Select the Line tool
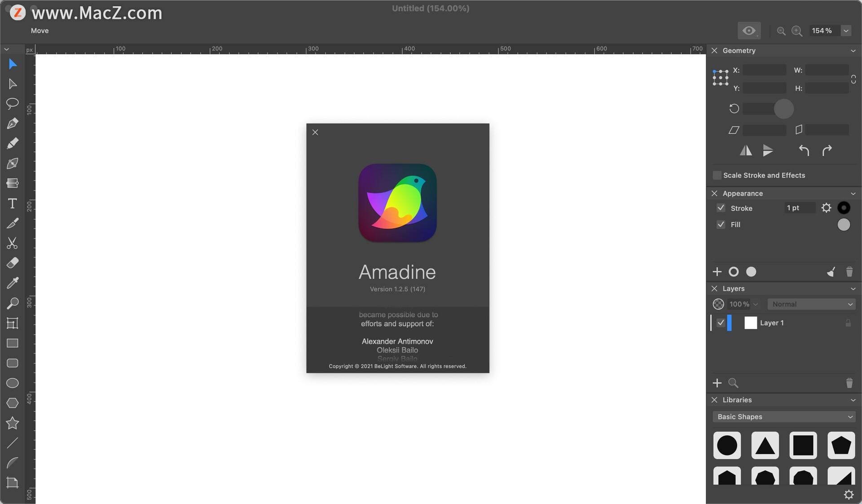Image resolution: width=862 pixels, height=504 pixels. coord(13,443)
